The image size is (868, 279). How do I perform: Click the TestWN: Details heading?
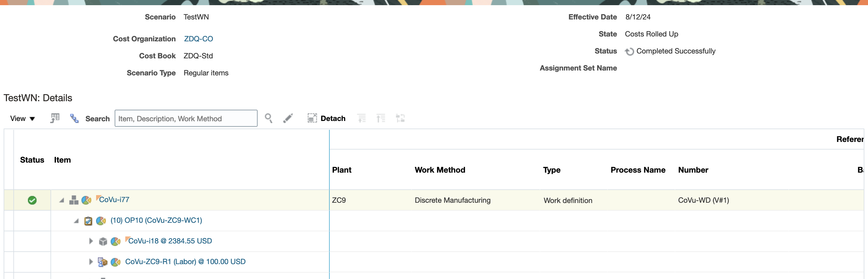(x=38, y=98)
